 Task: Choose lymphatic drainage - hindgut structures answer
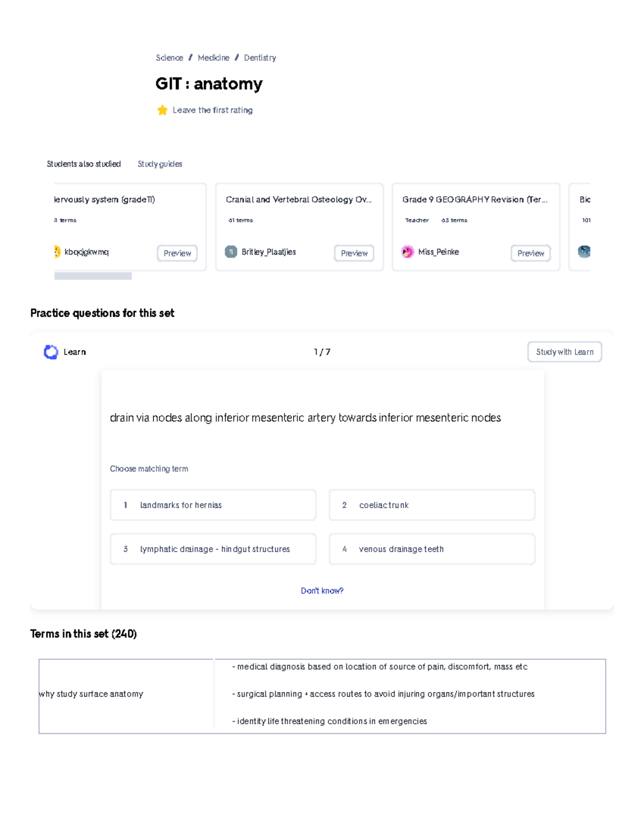213,549
